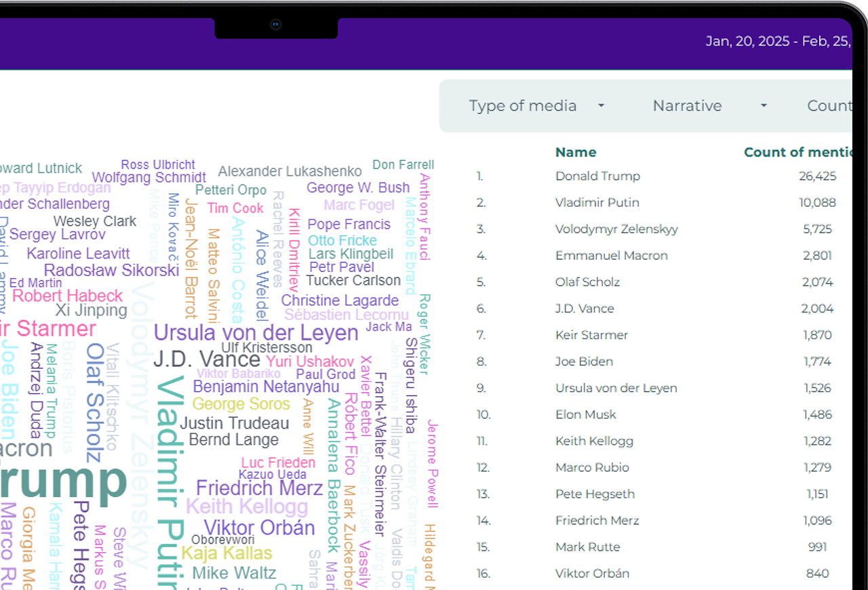868x590 pixels.
Task: Select Keith Kellogg table row name
Action: pyautogui.click(x=594, y=441)
